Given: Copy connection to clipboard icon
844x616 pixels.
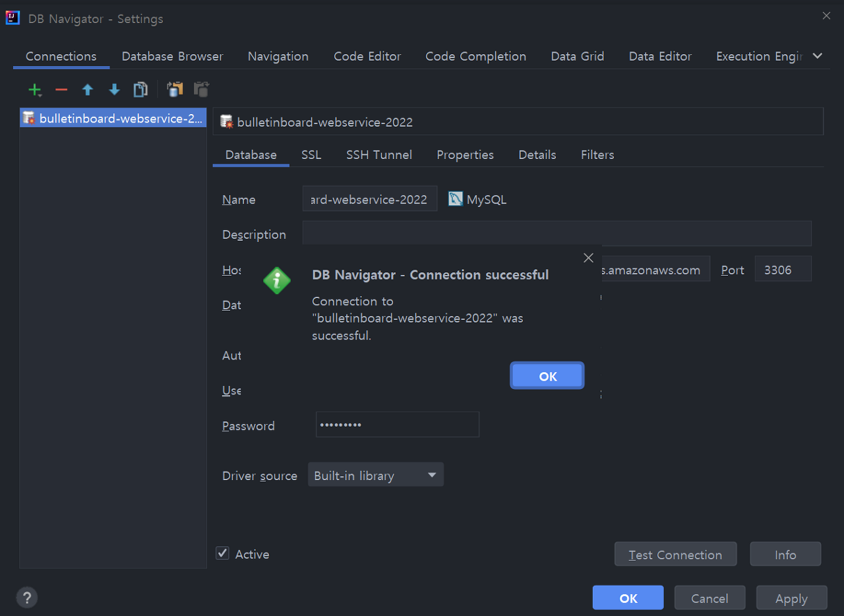Looking at the screenshot, I should coord(175,90).
